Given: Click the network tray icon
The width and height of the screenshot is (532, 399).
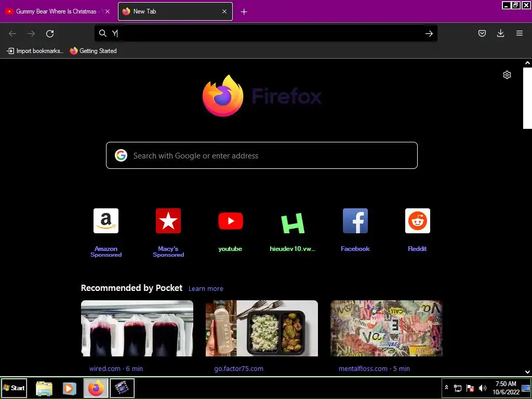Looking at the screenshot, I should coord(458,388).
